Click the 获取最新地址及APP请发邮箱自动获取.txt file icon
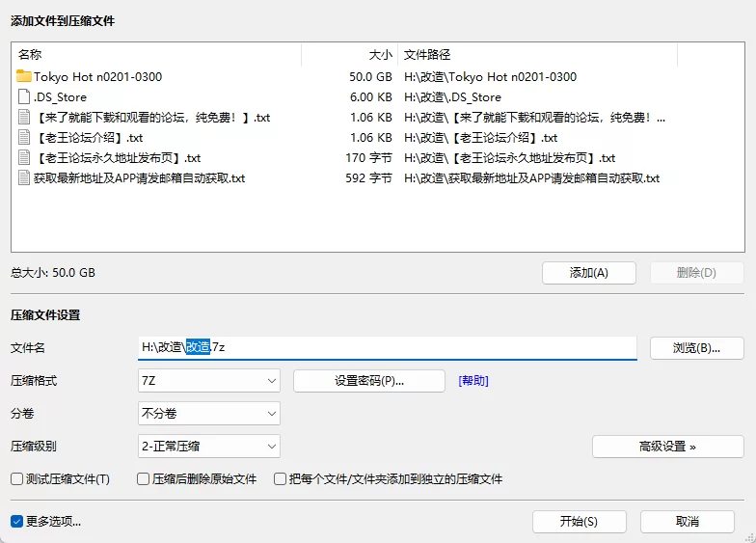 coord(24,178)
